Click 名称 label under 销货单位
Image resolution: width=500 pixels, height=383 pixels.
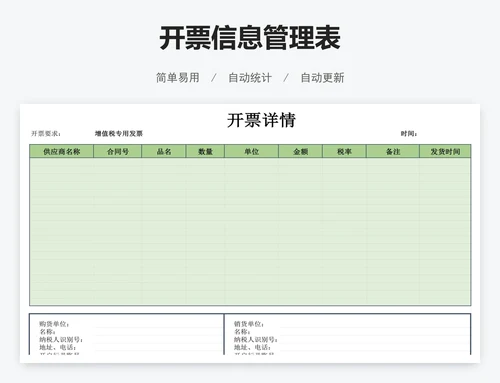tap(242, 332)
